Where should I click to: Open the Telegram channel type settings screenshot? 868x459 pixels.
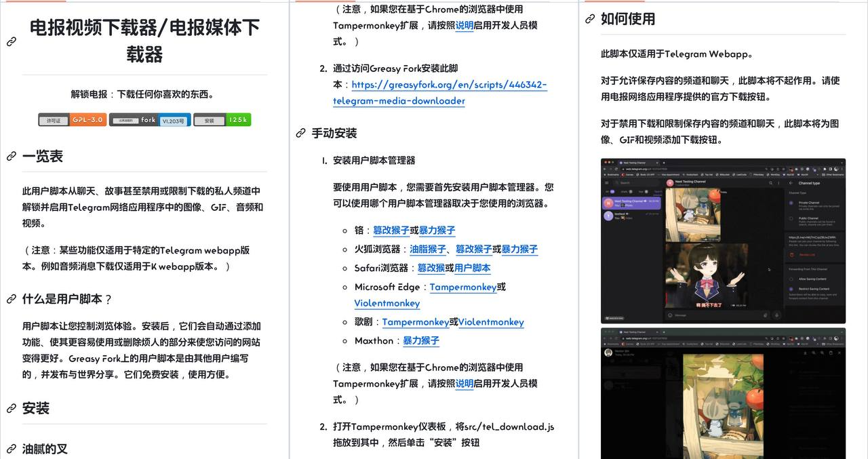tap(724, 241)
